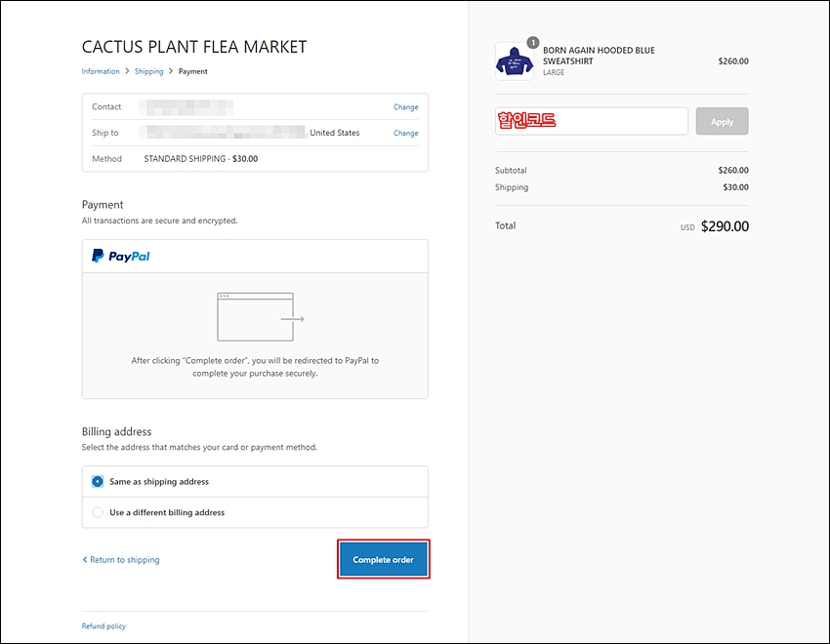Click the PayPal redirect notice text
Image resolution: width=830 pixels, height=644 pixels.
click(255, 367)
